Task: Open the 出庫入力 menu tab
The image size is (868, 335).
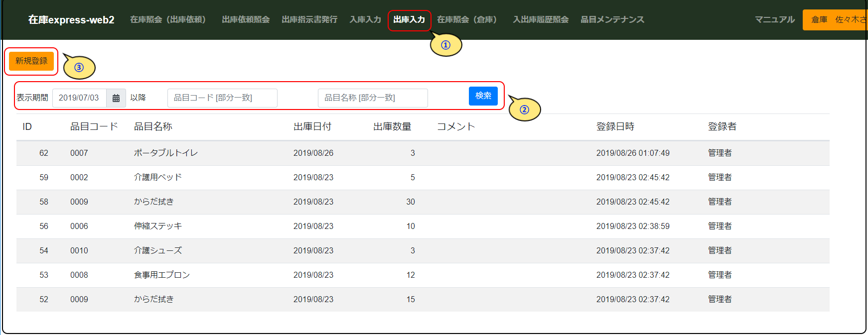Action: (409, 20)
